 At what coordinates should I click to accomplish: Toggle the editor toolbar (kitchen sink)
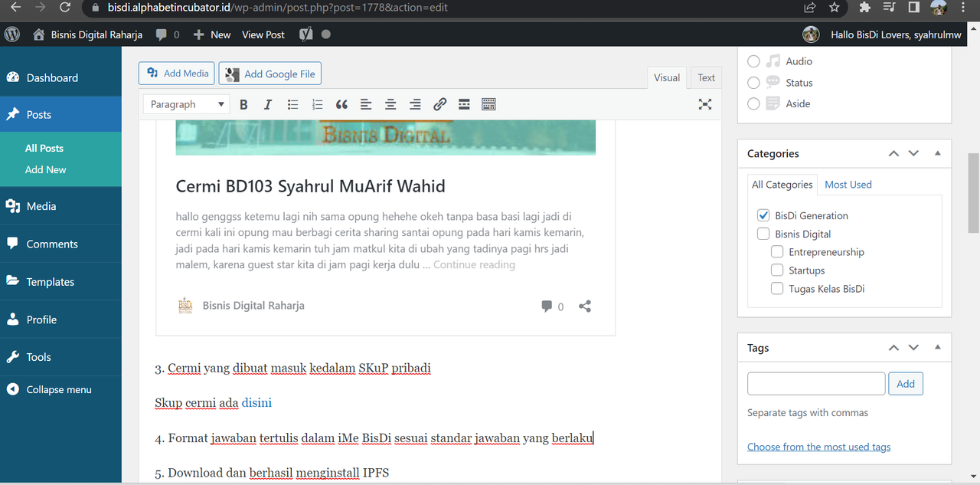click(488, 104)
